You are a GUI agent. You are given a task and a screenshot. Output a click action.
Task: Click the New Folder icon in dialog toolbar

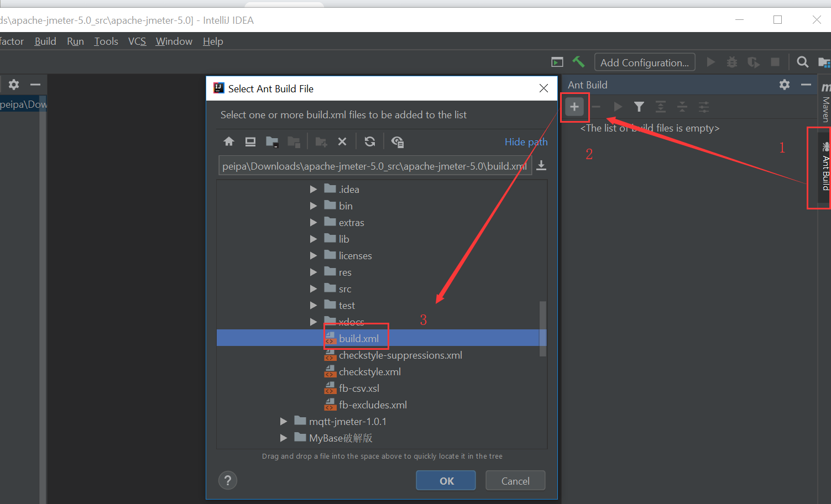click(x=321, y=142)
